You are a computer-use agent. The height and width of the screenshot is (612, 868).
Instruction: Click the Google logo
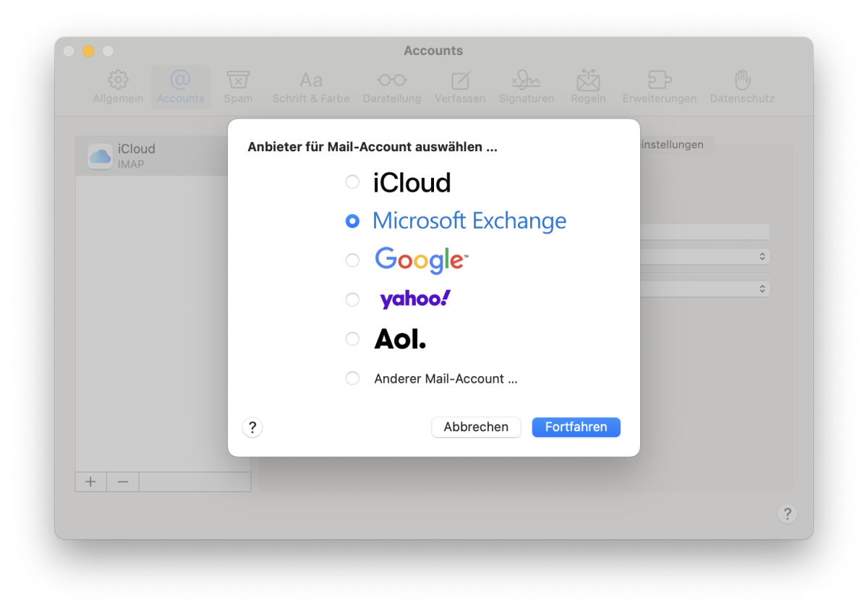click(422, 260)
